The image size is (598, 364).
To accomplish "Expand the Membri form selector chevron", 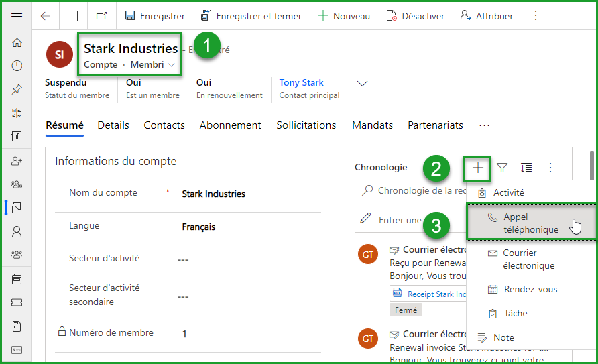I will click(172, 65).
